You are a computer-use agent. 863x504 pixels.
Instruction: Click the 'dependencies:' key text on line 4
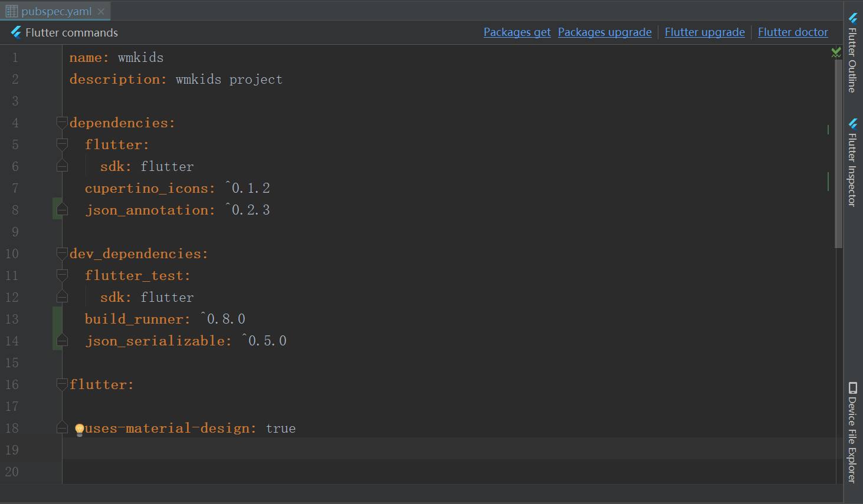coord(122,123)
